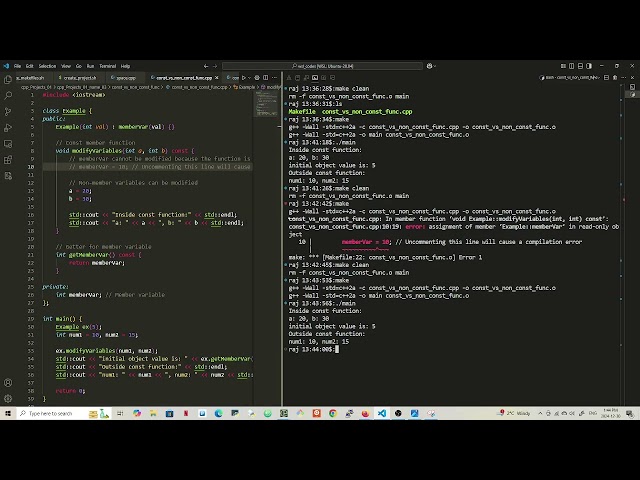Open the Explorer view in activity bar

click(6, 77)
